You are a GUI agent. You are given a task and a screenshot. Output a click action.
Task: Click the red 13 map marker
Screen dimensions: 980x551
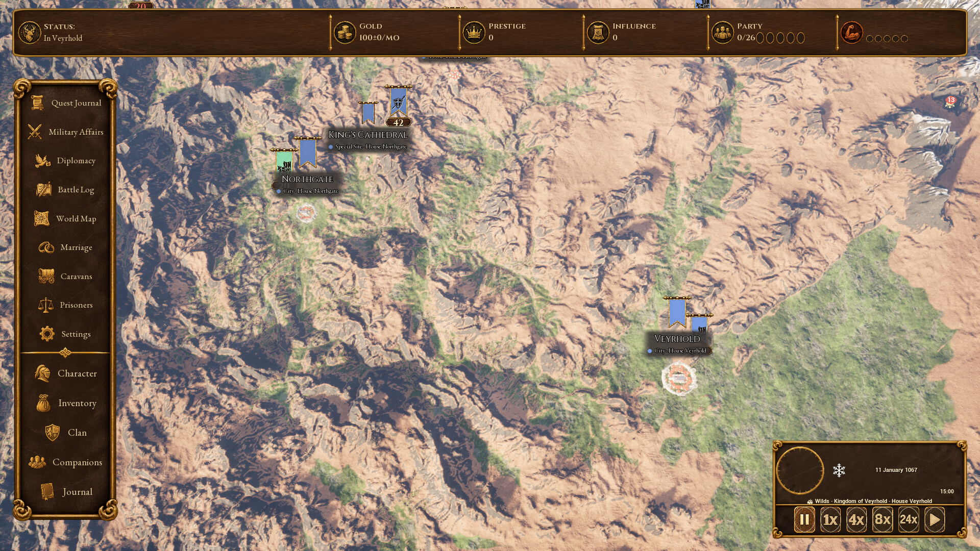(950, 102)
